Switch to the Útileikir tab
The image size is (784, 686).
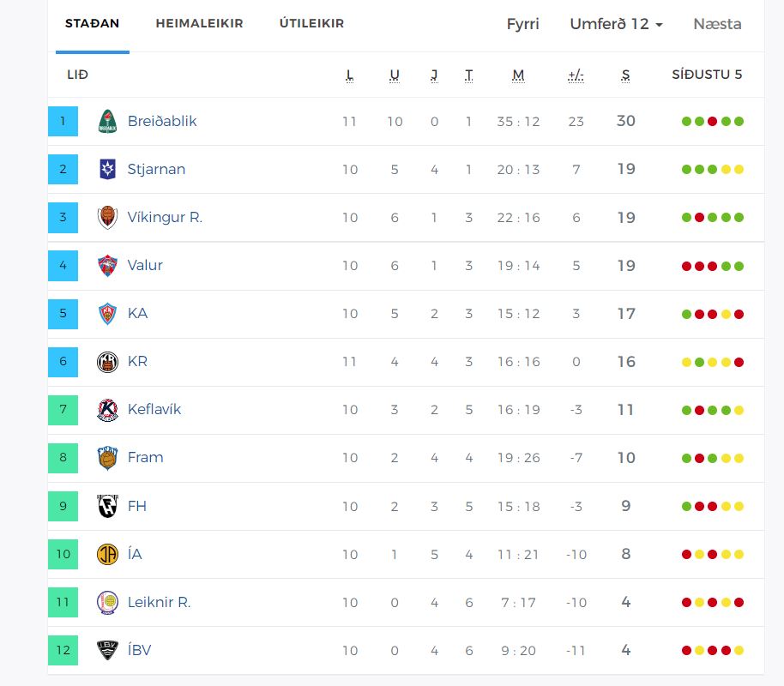(x=311, y=24)
